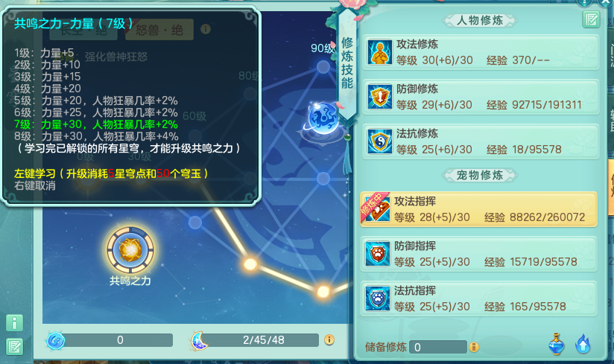Click the 储备修炼 value field

point(438,347)
